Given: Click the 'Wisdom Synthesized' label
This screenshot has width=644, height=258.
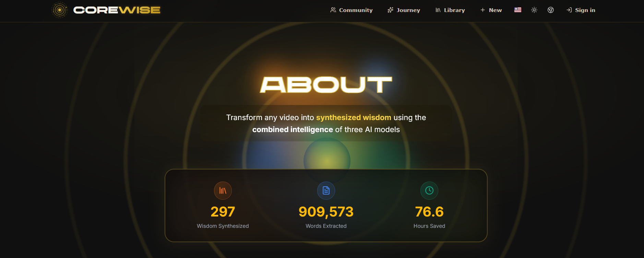Looking at the screenshot, I should coord(223,226).
